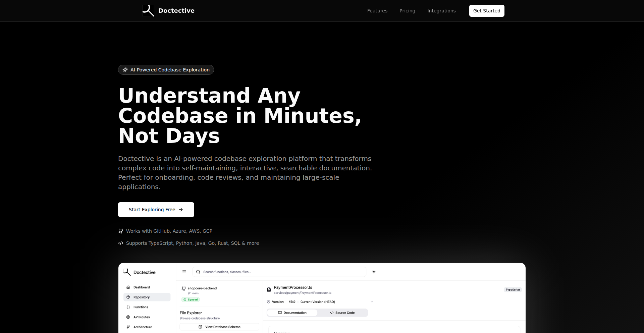This screenshot has width=644, height=333.
Task: Switch to the Source Code view
Action: click(x=342, y=313)
